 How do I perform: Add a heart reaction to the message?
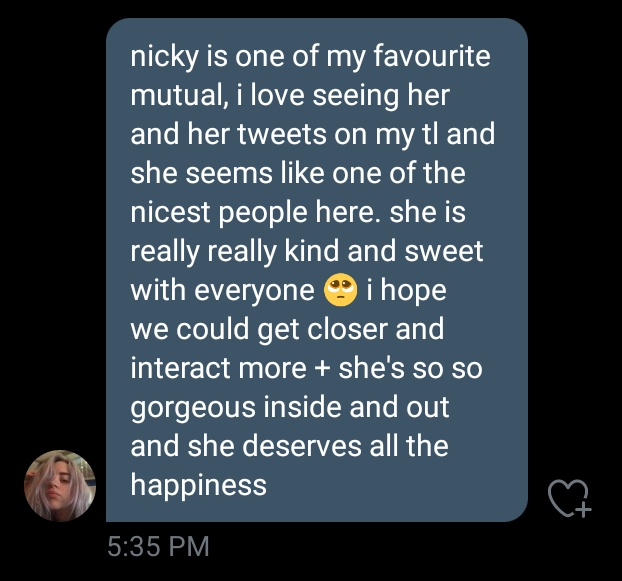(569, 499)
